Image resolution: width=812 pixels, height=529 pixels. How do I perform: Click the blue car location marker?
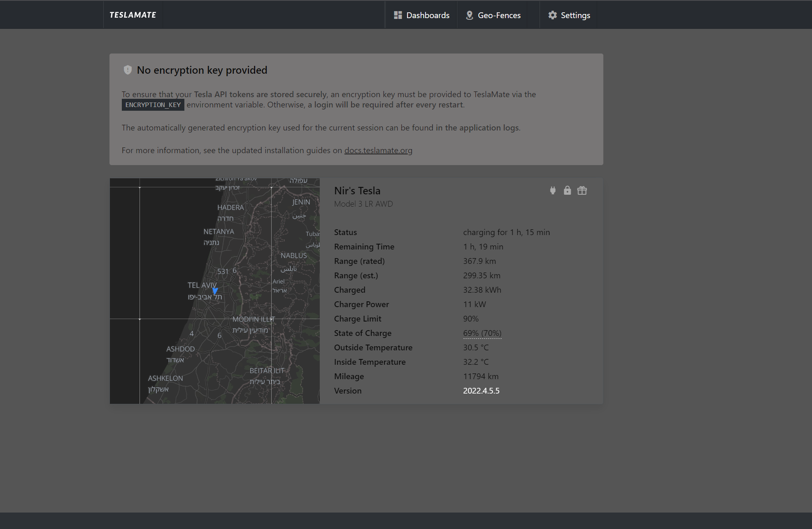(x=215, y=291)
